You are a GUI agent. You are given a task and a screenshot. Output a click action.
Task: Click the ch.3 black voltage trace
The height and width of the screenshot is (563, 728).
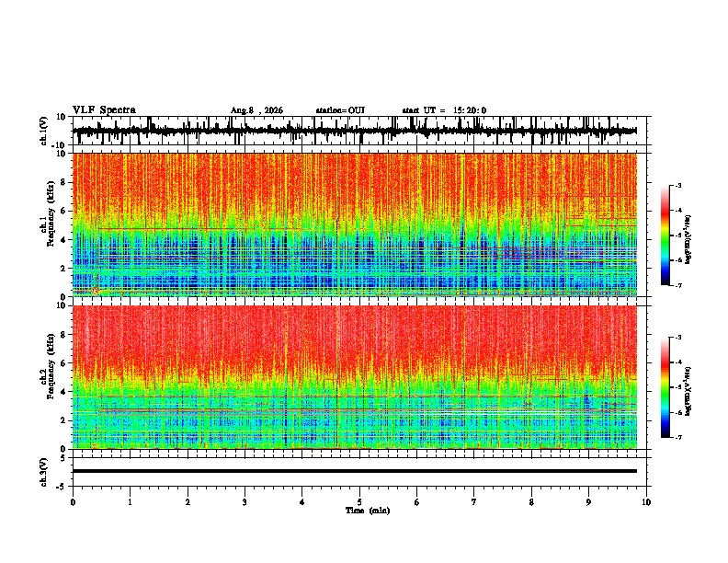(355, 471)
